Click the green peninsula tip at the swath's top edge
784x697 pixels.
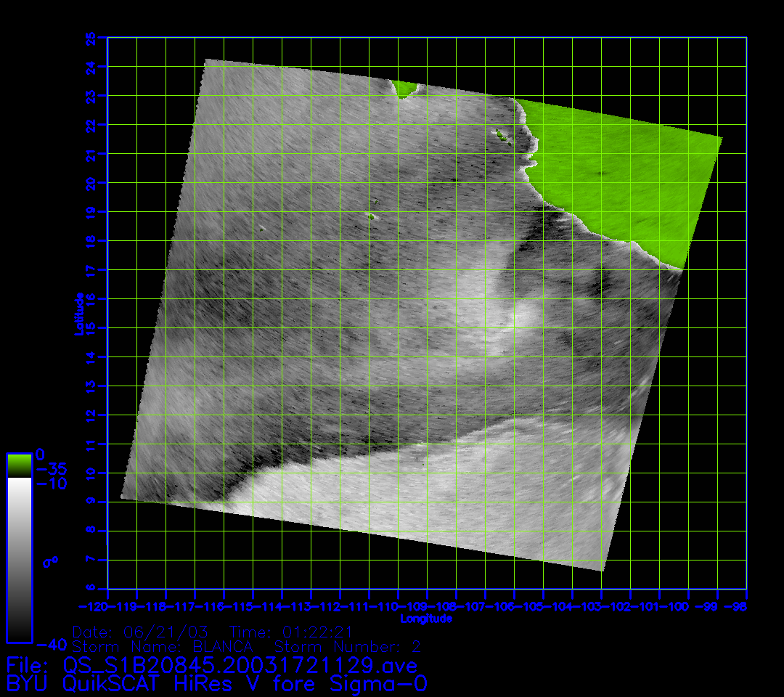[404, 89]
